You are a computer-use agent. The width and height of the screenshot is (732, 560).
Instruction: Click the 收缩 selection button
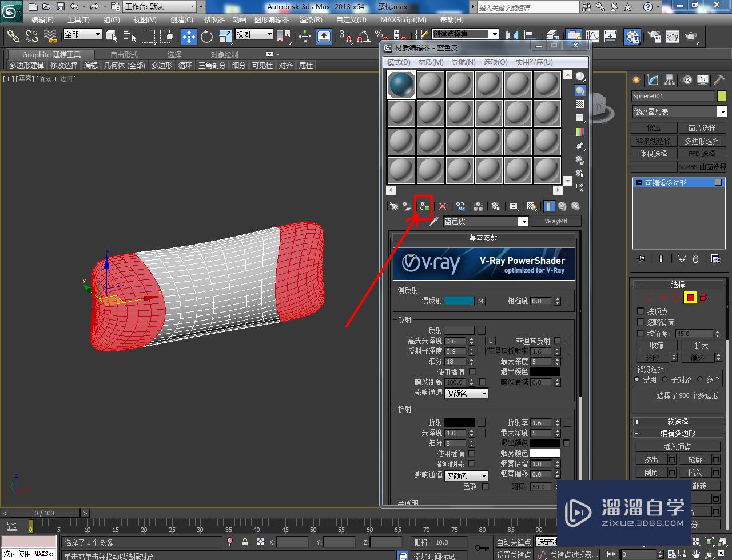pos(657,345)
